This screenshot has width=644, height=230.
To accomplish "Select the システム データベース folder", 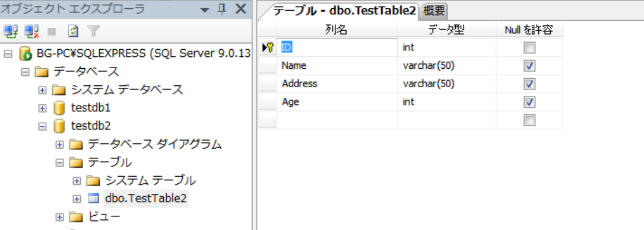I will coord(127,90).
